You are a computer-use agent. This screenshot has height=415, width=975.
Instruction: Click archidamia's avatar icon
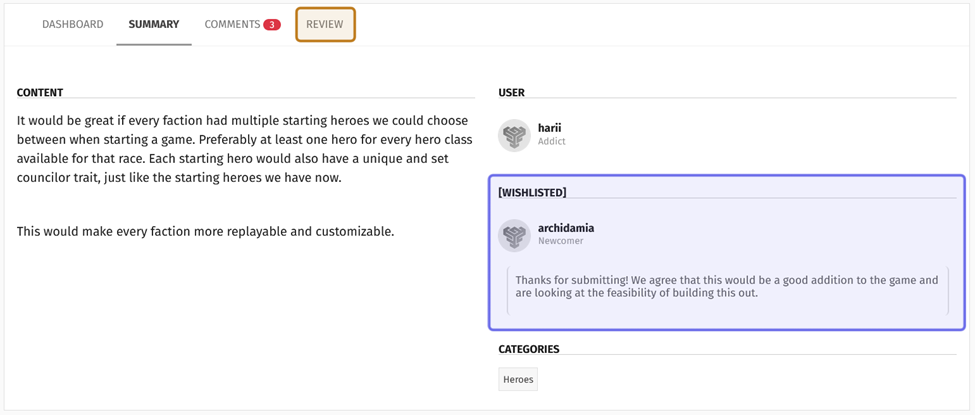click(514, 235)
